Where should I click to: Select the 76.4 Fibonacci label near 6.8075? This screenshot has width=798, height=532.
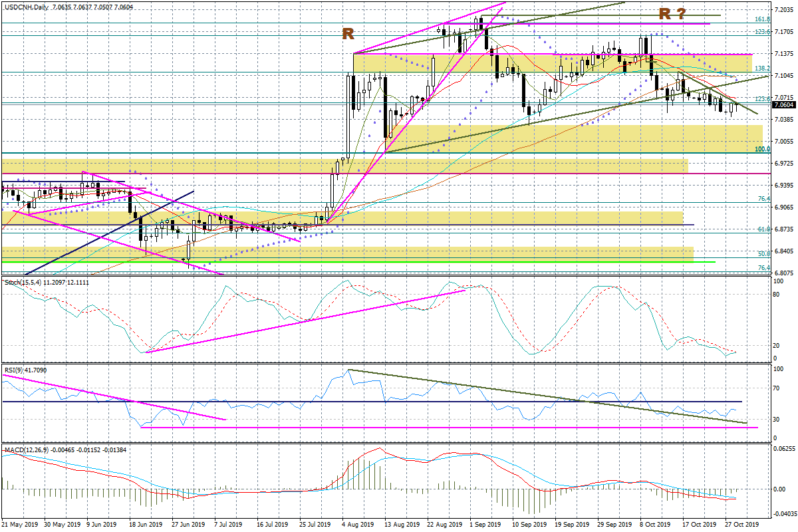tap(765, 268)
